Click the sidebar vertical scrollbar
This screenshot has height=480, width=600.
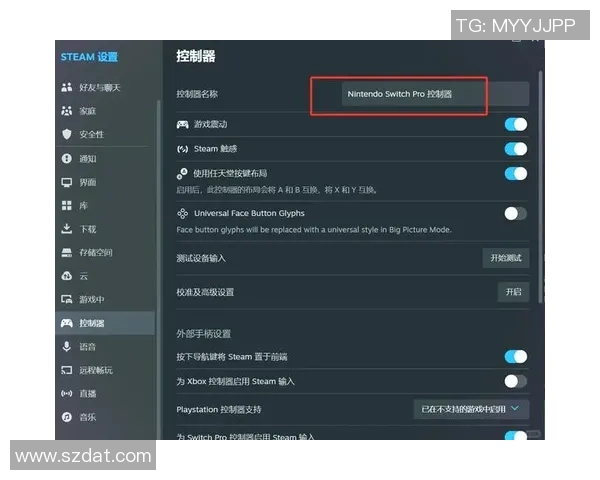[158, 269]
